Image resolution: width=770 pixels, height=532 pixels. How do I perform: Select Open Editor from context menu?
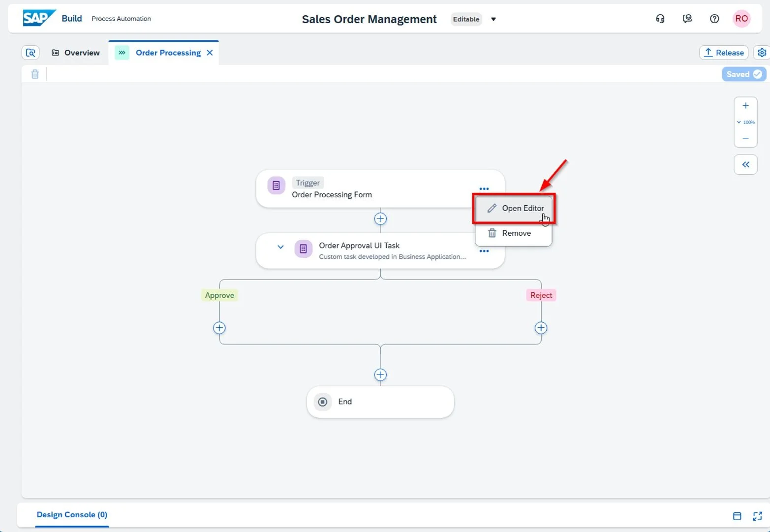514,208
